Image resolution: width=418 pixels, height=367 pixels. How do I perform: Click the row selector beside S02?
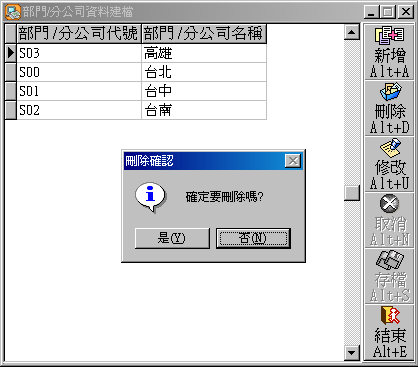click(11, 110)
